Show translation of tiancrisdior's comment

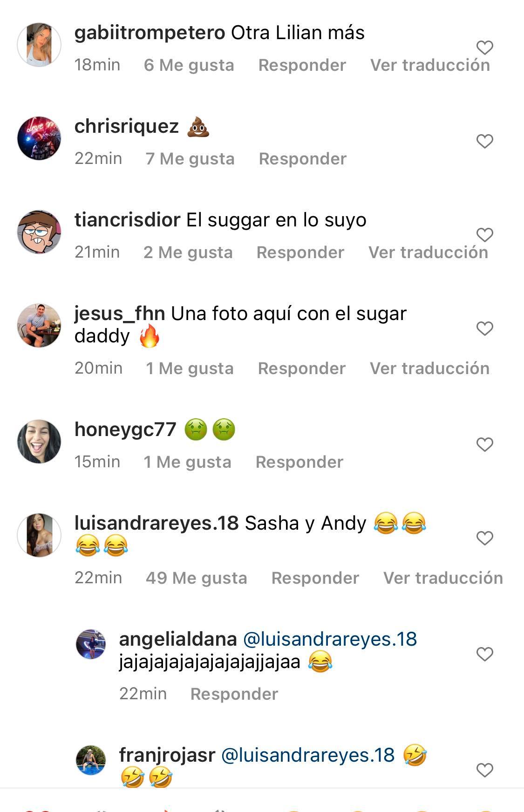(429, 252)
